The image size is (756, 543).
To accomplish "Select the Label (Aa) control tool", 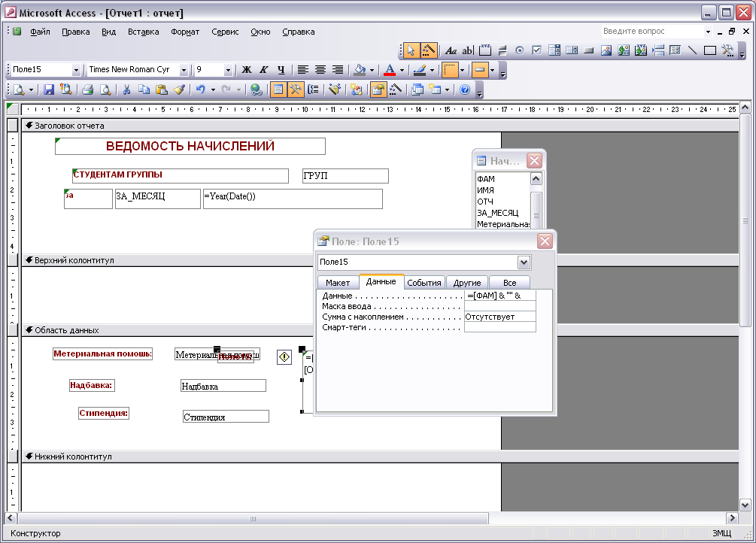I will click(451, 50).
